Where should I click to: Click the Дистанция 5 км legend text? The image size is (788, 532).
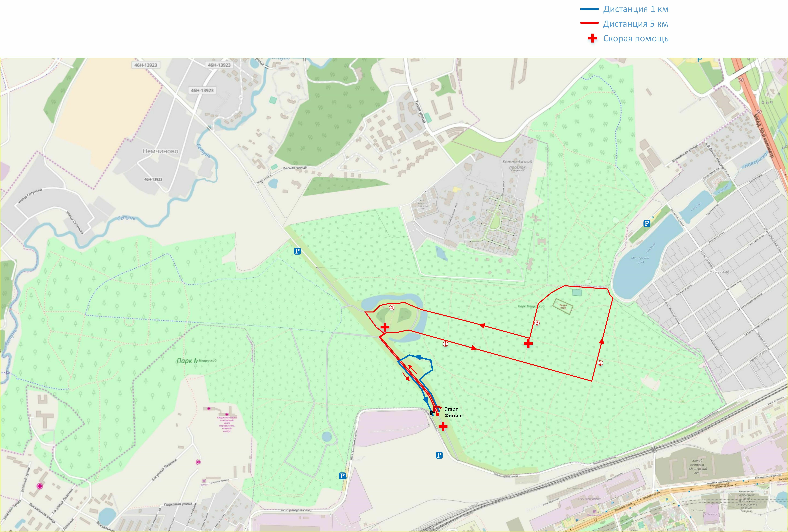pyautogui.click(x=635, y=24)
